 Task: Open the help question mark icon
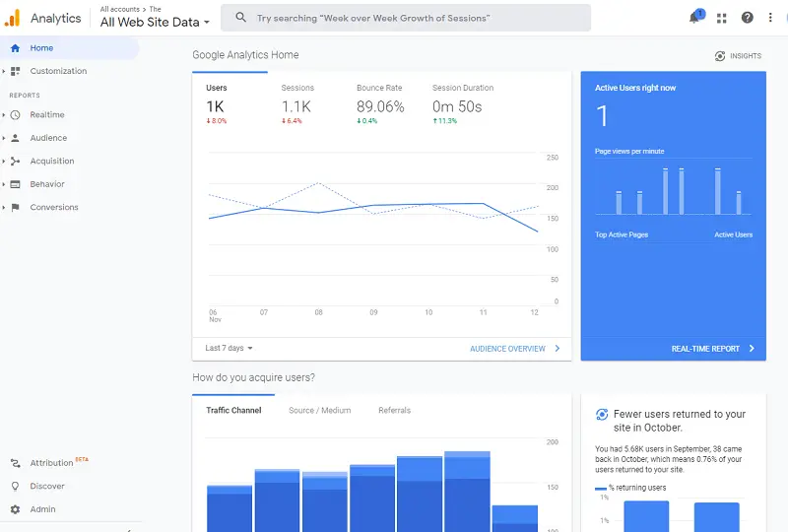point(748,18)
